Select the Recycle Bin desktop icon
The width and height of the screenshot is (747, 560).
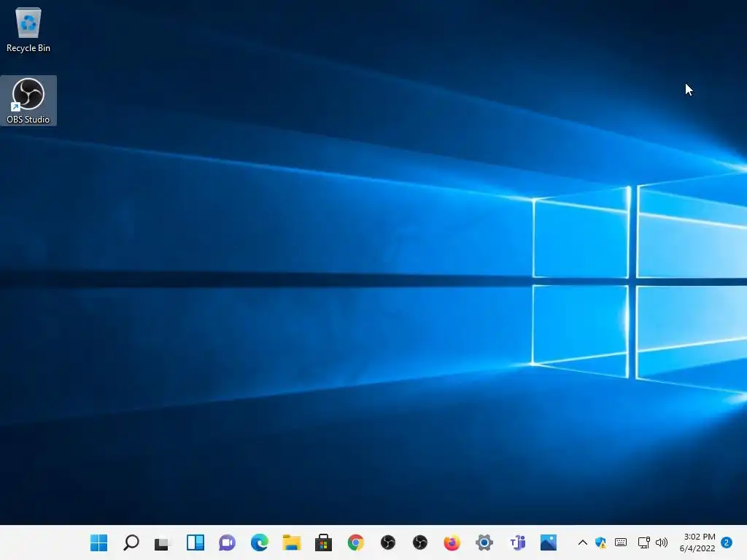[28, 29]
